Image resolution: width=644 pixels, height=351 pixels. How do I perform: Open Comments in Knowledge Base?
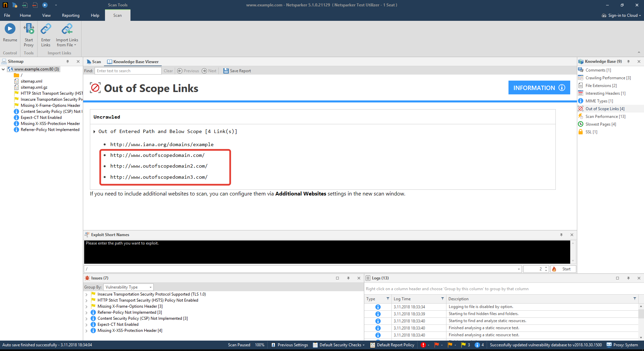[x=598, y=70]
